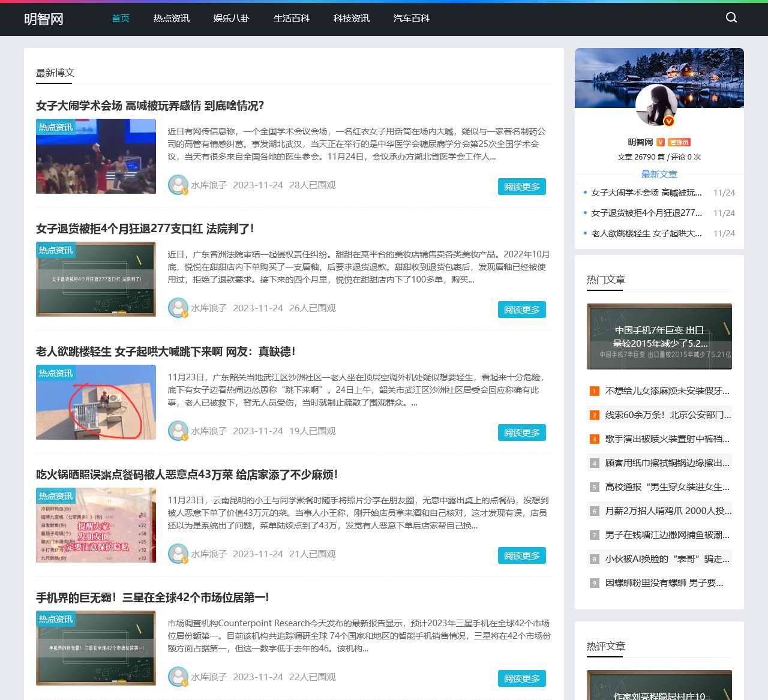The height and width of the screenshot is (700, 768).
Task: Open sidebar latest post 女子大闹学术会场 高喊被玩...
Action: click(646, 193)
